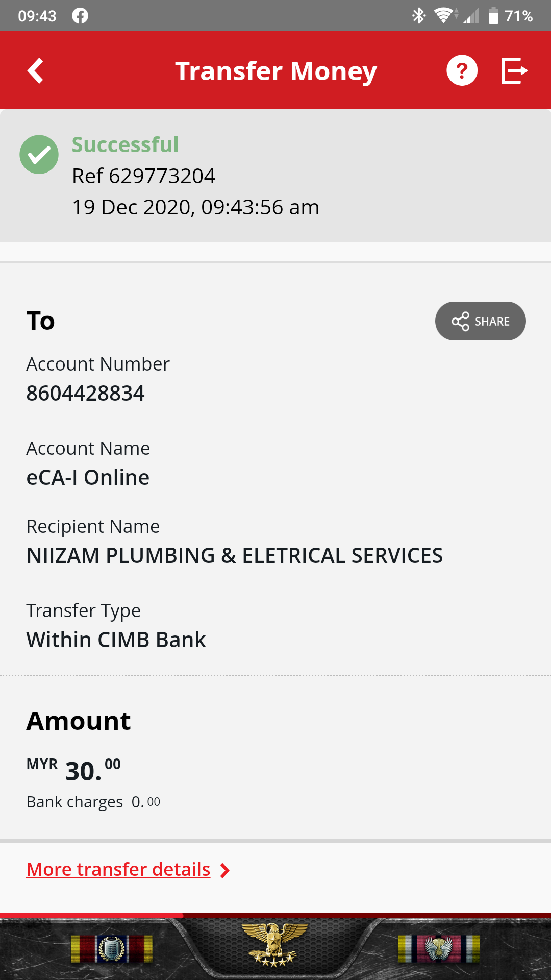
Task: Tap the Bluetooth status bar icon
Action: pos(419,16)
